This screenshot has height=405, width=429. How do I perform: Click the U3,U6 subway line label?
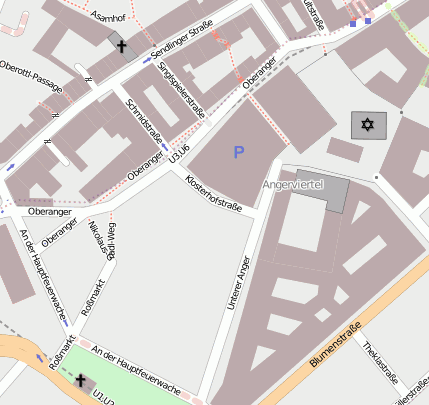point(179,153)
